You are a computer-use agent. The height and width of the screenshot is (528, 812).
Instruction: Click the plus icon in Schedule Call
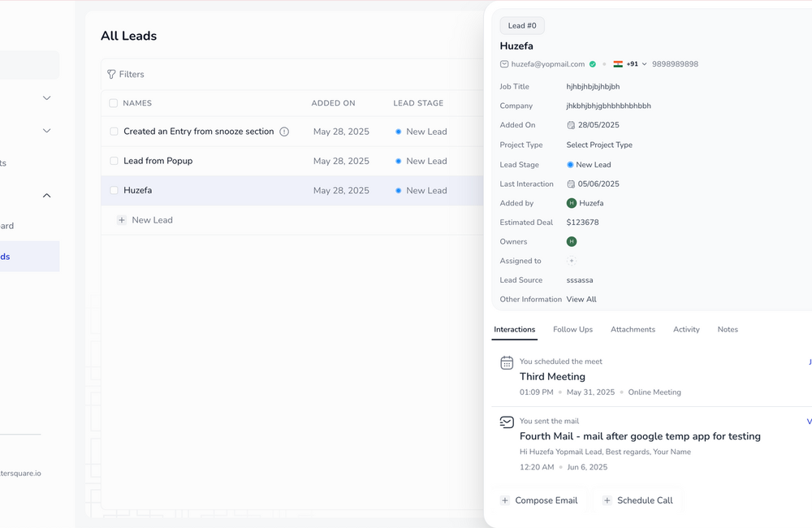[607, 500]
